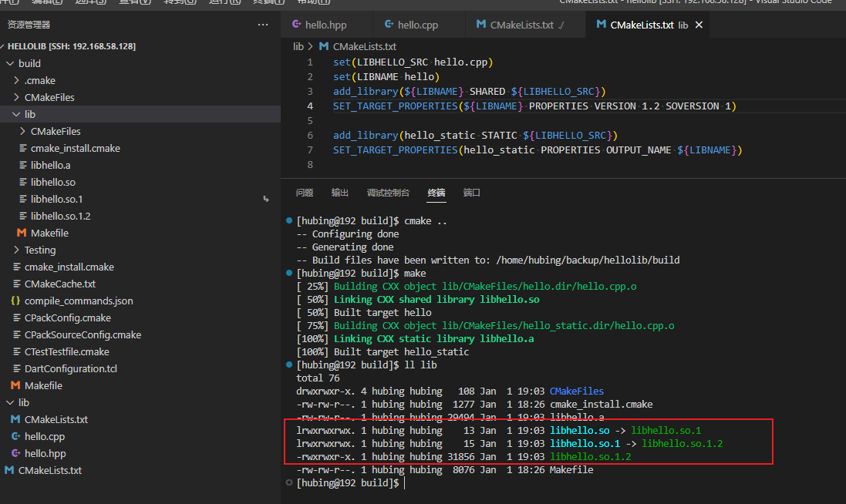The height and width of the screenshot is (504, 846).
Task: Switch to the 端口 (Ports) panel tab
Action: (471, 193)
